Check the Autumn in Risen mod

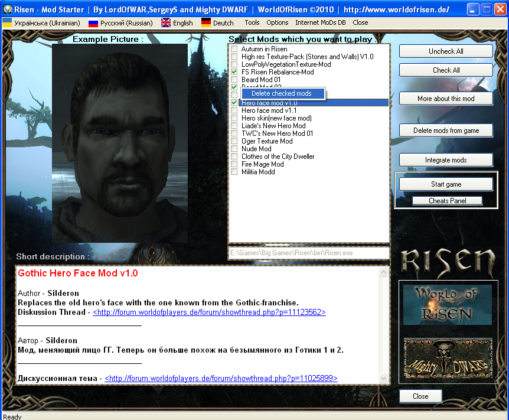pyautogui.click(x=234, y=49)
